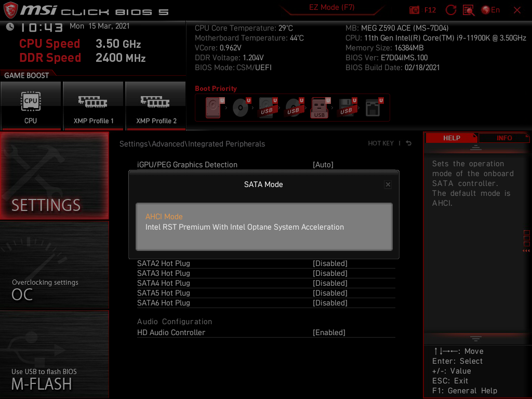Change SATA4 Hot Plug [Disabled] value
Viewport: 532px width, 399px height.
pos(330,283)
